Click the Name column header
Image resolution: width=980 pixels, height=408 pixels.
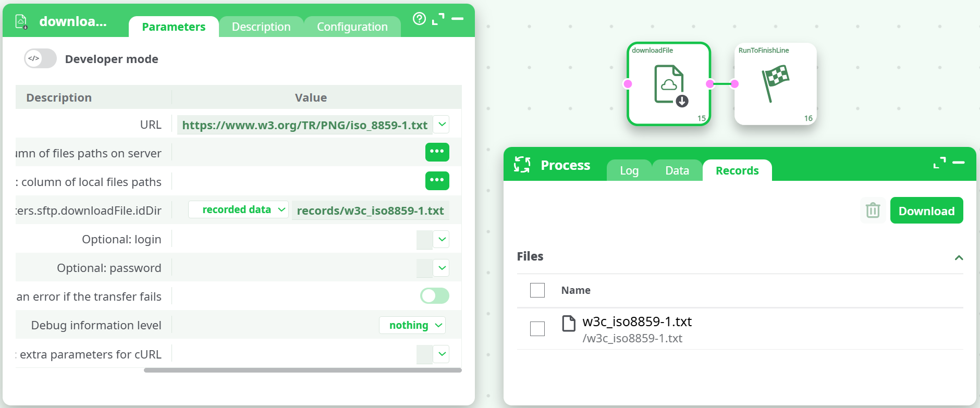coord(575,290)
